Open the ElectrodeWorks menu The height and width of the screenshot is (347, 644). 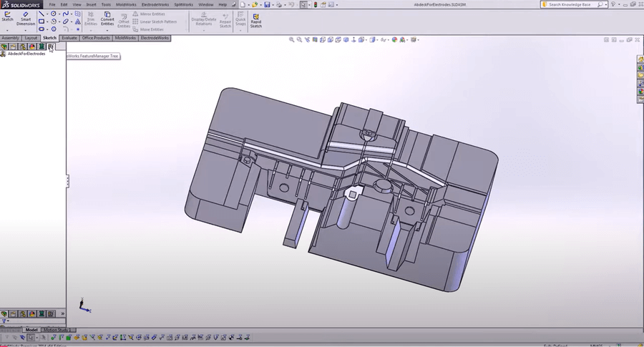155,4
